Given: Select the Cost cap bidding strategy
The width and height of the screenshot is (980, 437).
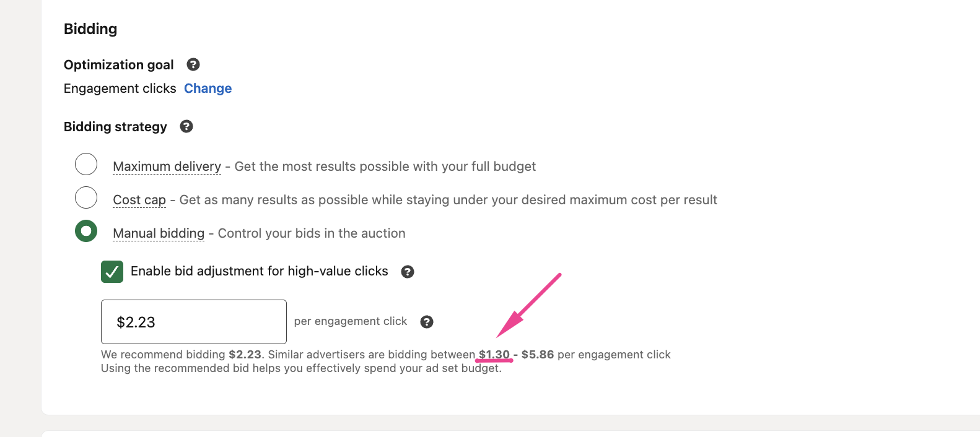Looking at the screenshot, I should click(x=86, y=197).
